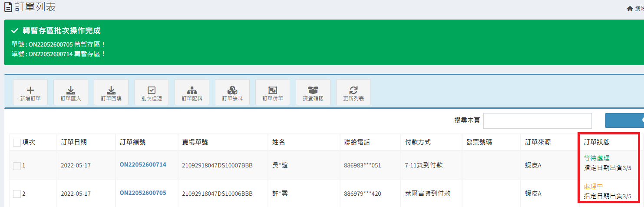Screen dimensions: 644x207
Task: Check the checkbox for row 1
Action: coord(17,165)
